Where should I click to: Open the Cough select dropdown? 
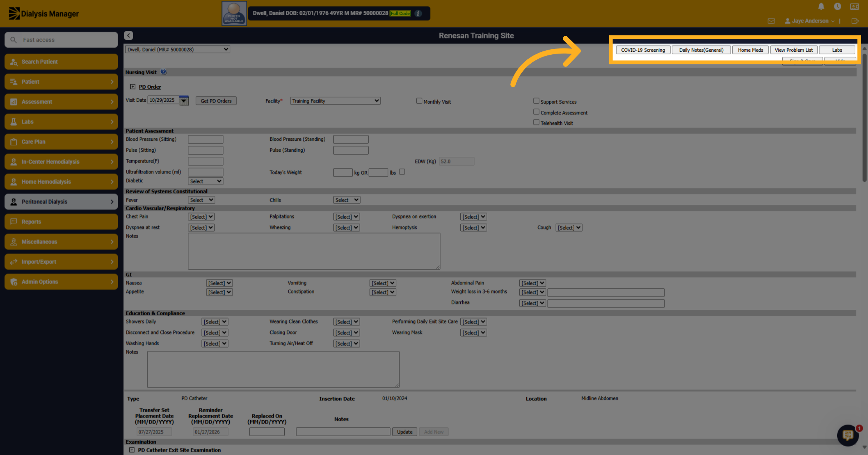[x=569, y=227]
